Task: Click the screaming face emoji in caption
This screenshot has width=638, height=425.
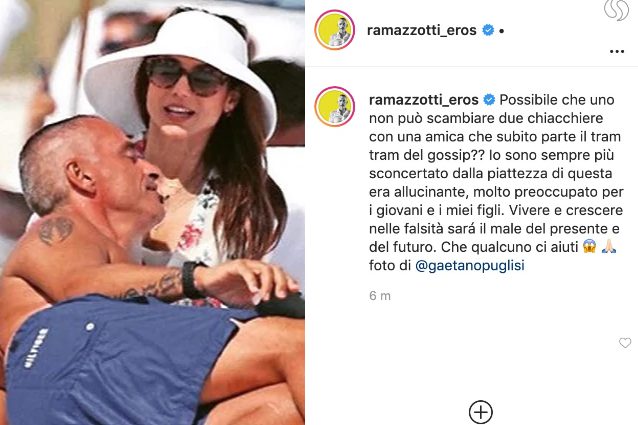Action: coord(589,246)
